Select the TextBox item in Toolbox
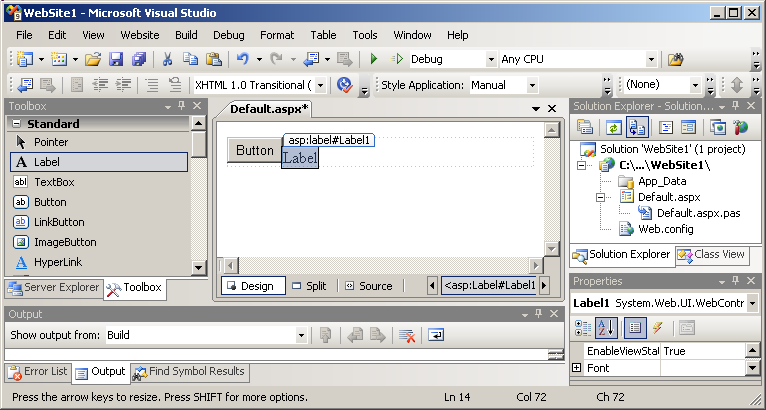This screenshot has height=410, width=766. (x=54, y=182)
